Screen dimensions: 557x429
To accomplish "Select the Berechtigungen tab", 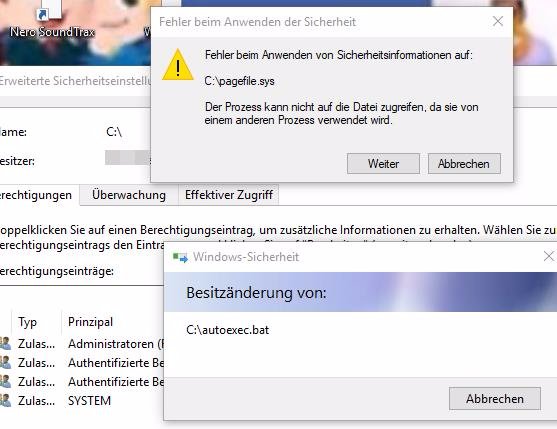I will coord(38,195).
